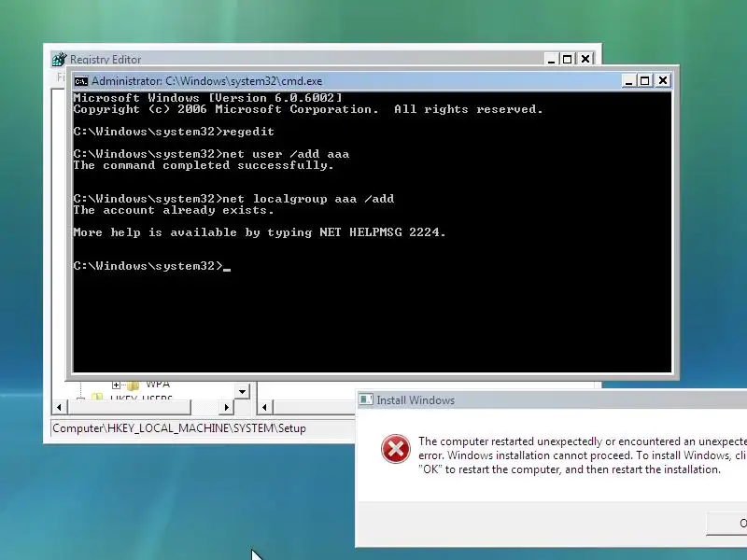The height and width of the screenshot is (560, 747).
Task: Click the Install Windows dialog title
Action: 416,400
